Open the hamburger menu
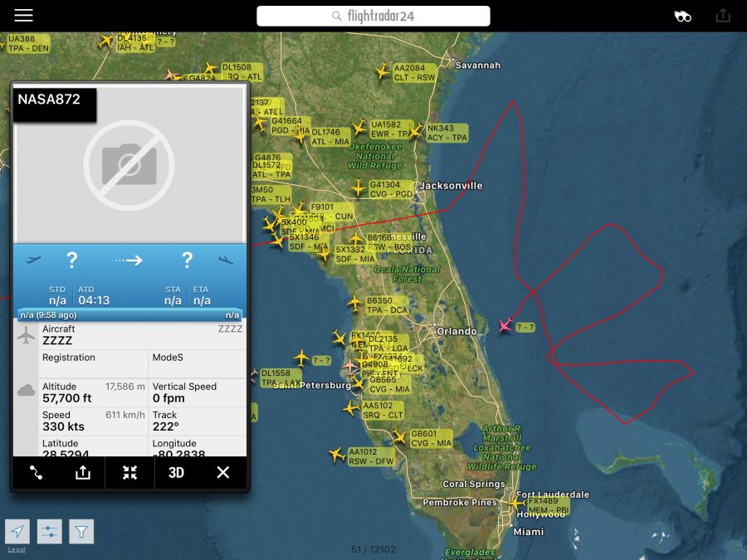 [x=23, y=16]
